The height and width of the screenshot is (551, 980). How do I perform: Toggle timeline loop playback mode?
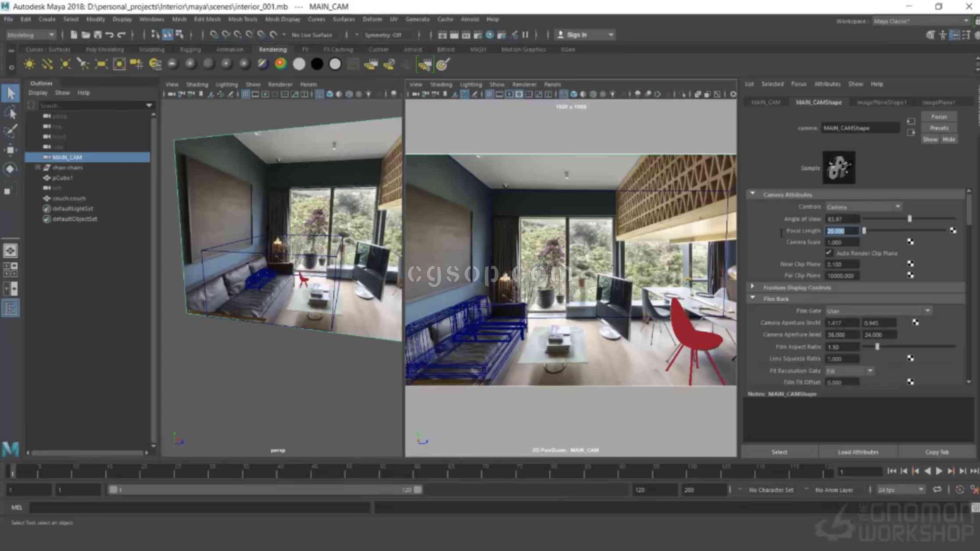tap(937, 490)
